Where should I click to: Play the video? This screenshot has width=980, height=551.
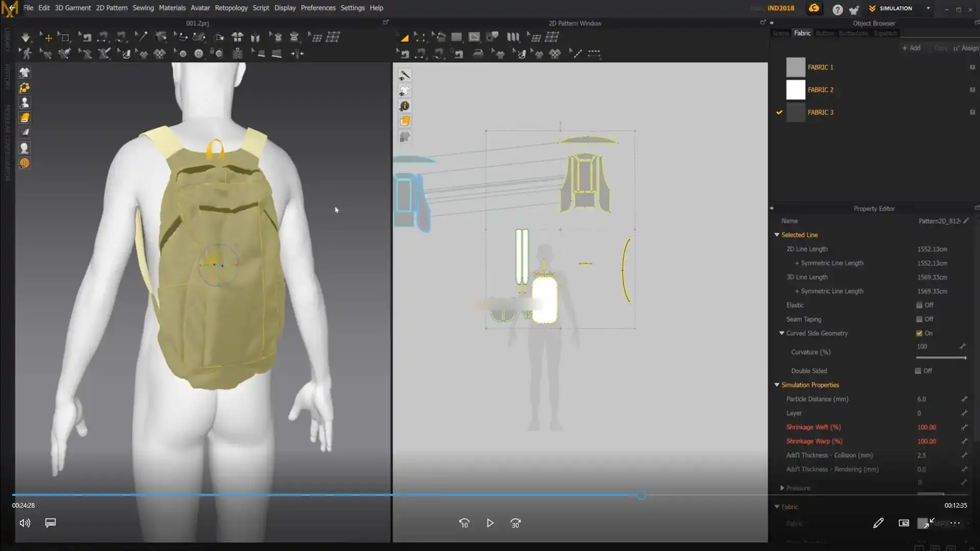point(490,523)
